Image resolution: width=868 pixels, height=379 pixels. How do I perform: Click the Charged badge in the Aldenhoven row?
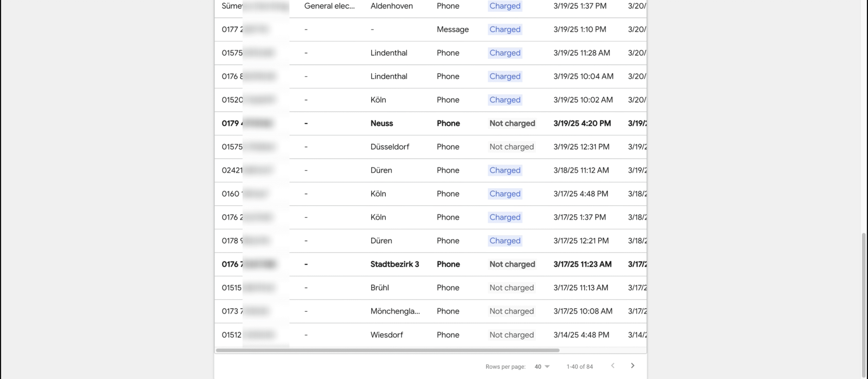tap(505, 6)
